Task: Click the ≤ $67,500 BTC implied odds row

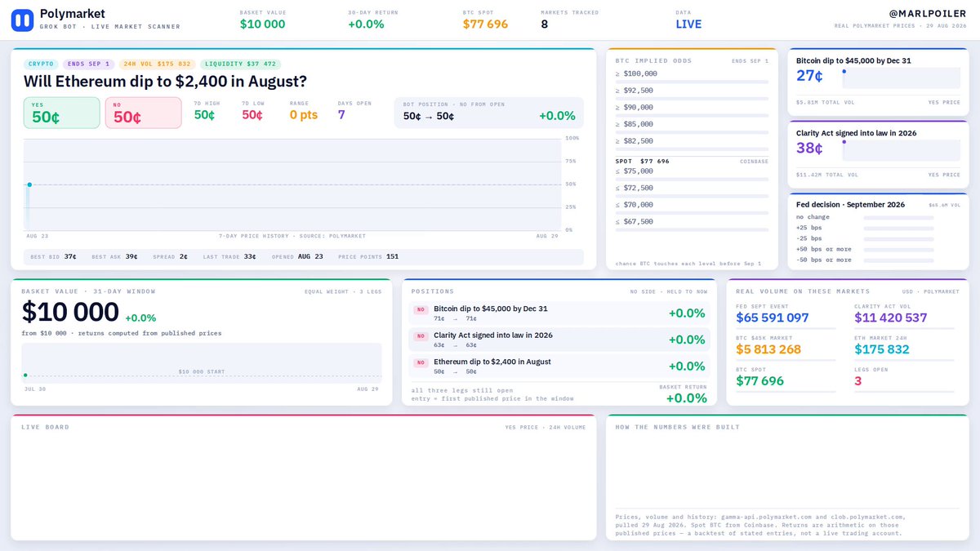Action: (692, 224)
